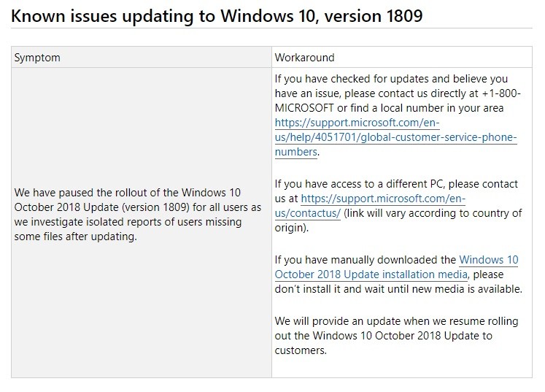Click the Symptom column header
The height and width of the screenshot is (392, 545).
37,57
